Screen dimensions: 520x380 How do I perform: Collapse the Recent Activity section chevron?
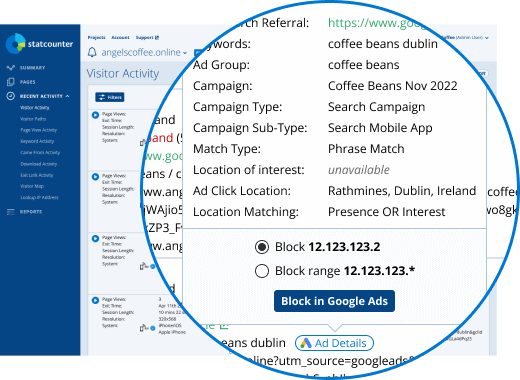point(68,96)
